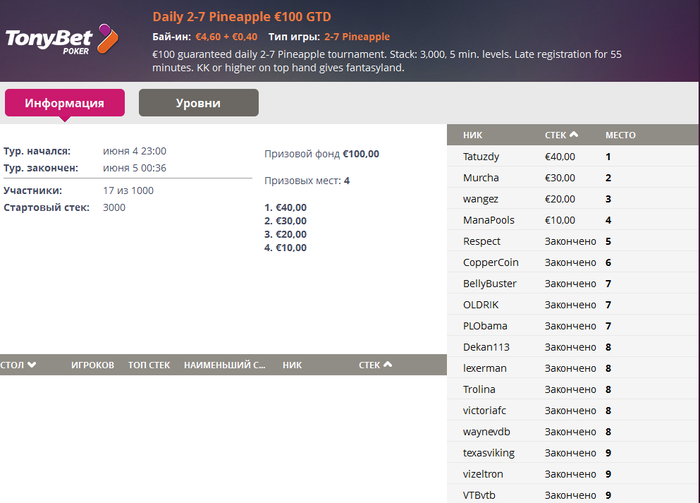Open the Информация tab
The image size is (700, 503).
[65, 103]
